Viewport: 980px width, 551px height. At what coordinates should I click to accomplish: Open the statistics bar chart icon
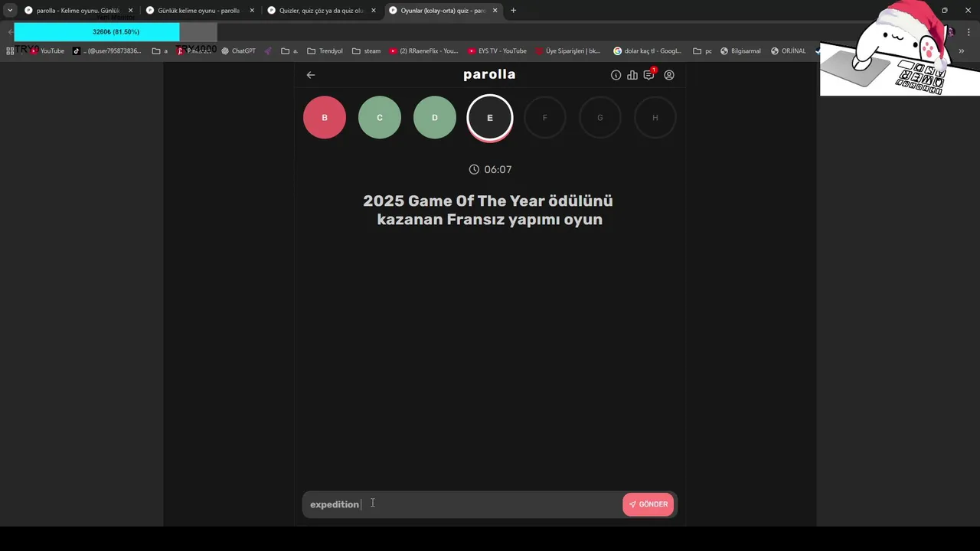point(632,75)
